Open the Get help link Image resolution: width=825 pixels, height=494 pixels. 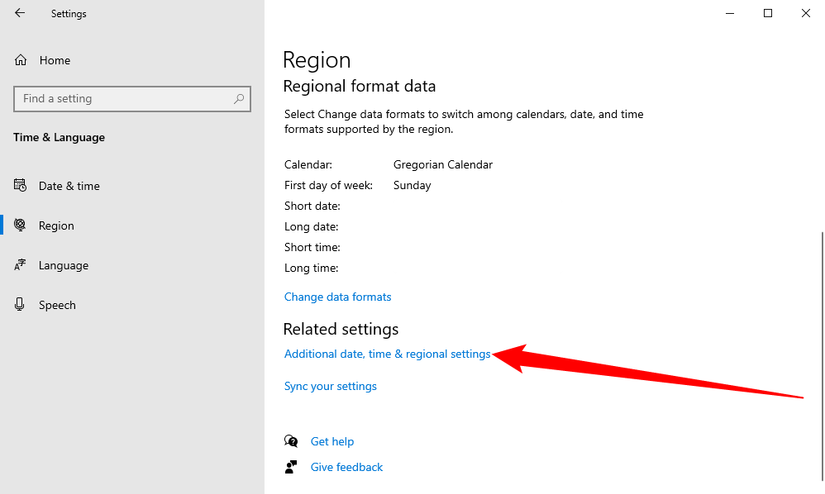332,441
